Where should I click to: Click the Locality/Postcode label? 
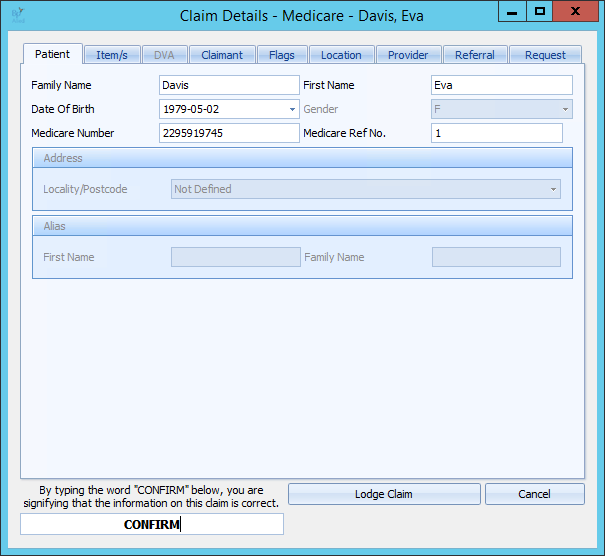coord(85,189)
